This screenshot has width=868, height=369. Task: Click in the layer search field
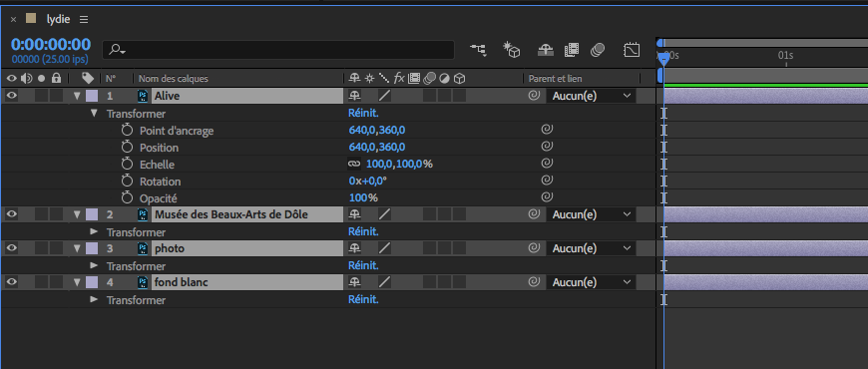[x=278, y=50]
